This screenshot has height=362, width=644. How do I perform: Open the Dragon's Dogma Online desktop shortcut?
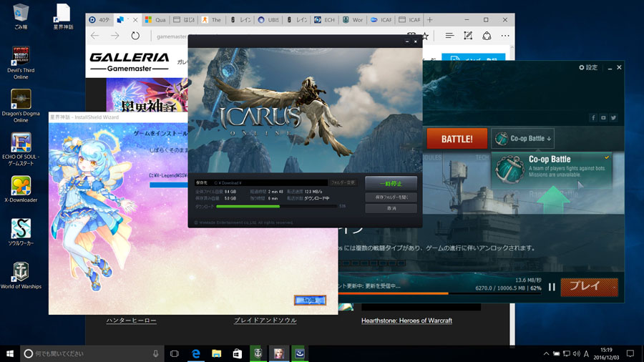pos(21,105)
